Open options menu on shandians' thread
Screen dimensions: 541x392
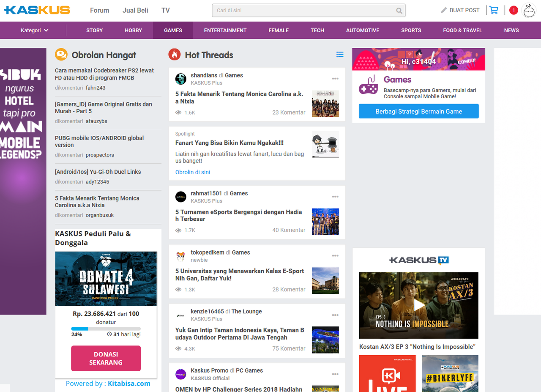(335, 79)
